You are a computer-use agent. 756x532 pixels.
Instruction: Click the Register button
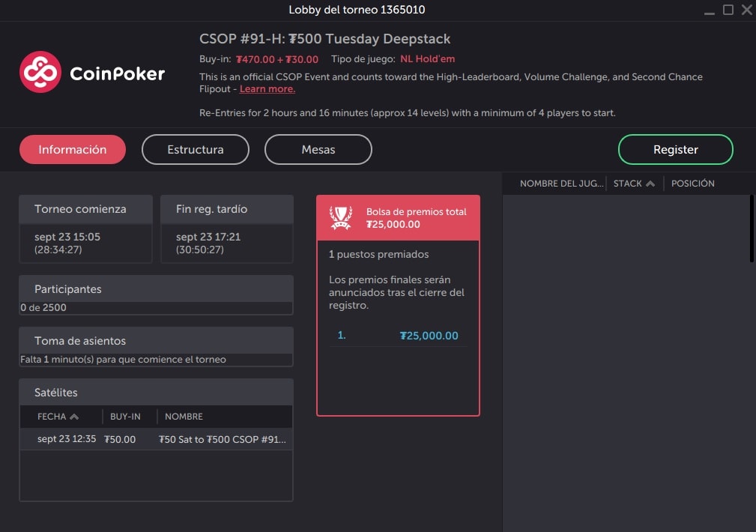click(674, 149)
